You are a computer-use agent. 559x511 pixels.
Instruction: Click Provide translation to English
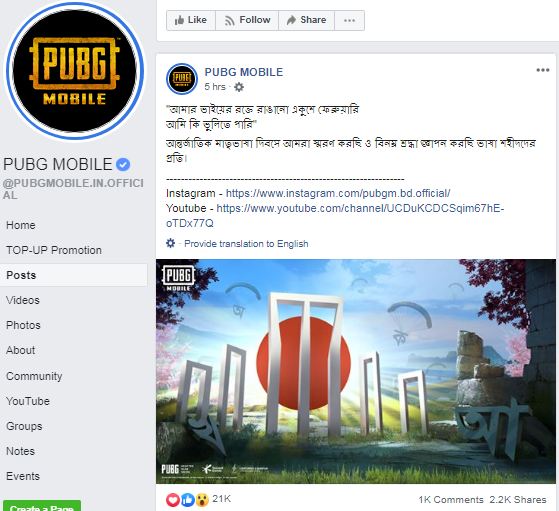[246, 244]
